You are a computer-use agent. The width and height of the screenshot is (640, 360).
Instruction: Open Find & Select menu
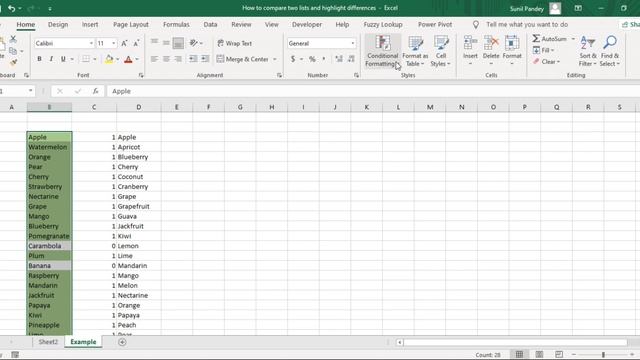pyautogui.click(x=610, y=51)
